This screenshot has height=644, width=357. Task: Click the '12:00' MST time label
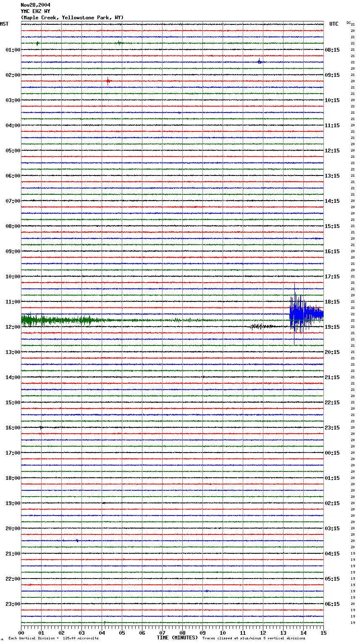(x=13, y=327)
